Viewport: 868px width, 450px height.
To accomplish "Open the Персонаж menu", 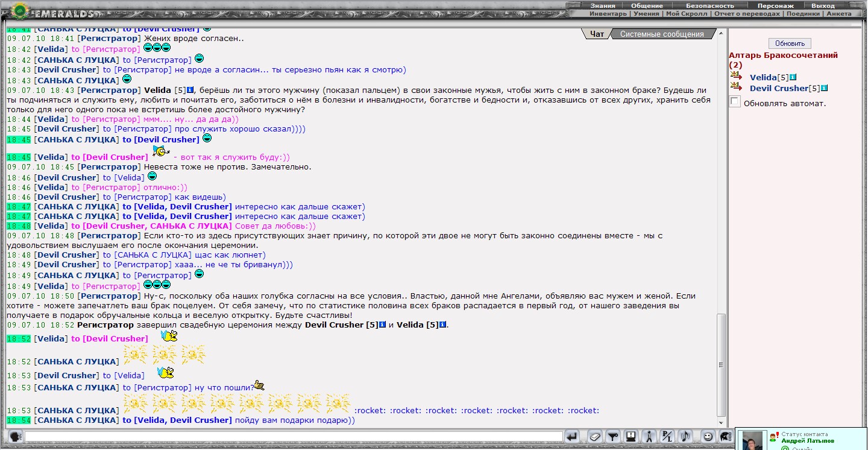I will pyautogui.click(x=776, y=5).
